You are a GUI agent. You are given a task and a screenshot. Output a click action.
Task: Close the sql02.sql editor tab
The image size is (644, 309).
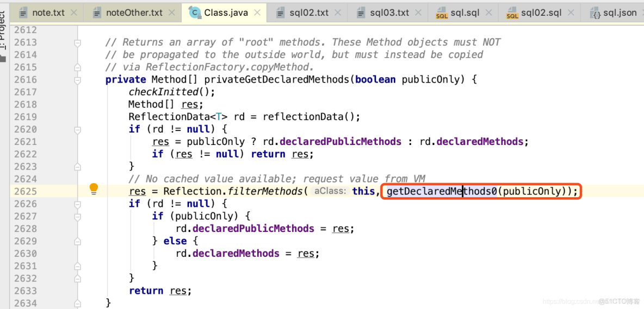pos(571,12)
